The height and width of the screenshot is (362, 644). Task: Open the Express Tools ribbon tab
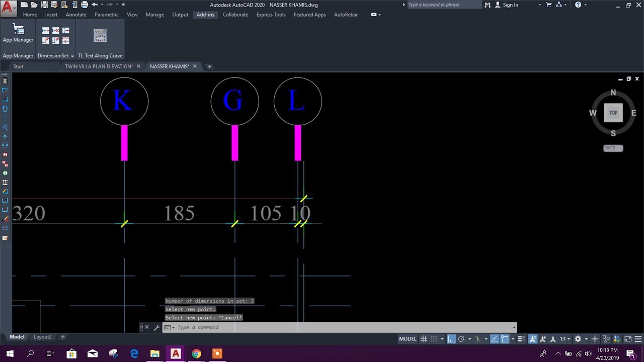271,15
